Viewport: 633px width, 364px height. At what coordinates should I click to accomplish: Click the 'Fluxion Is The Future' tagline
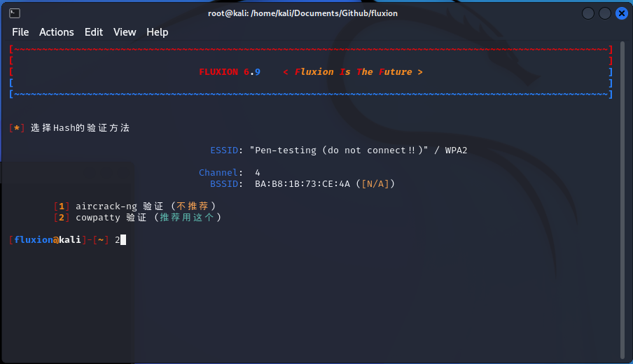pos(353,72)
